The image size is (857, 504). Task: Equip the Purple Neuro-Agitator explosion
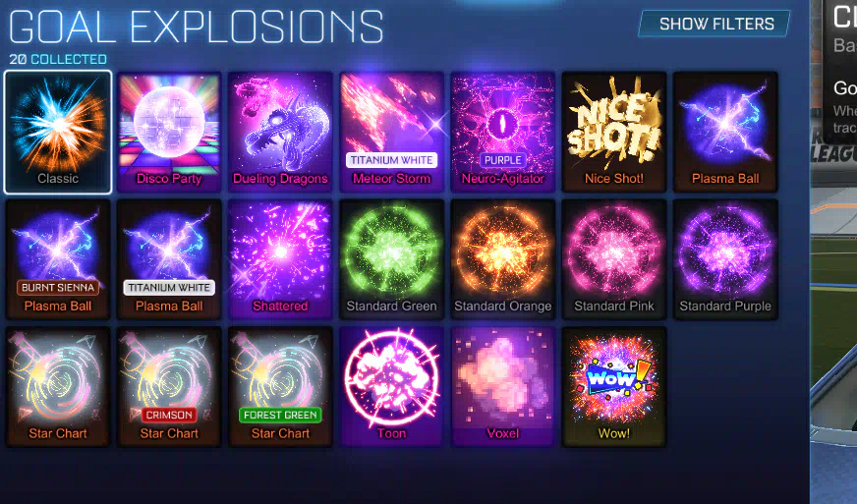coord(503,132)
